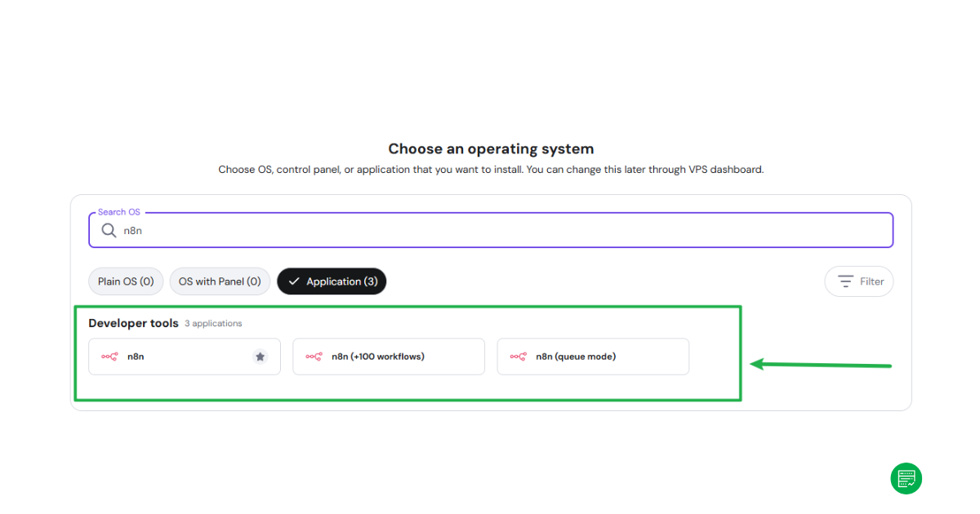This screenshot has width=980, height=514.
Task: Click the n8n icon on the 'queue mode' card
Action: coord(518,357)
